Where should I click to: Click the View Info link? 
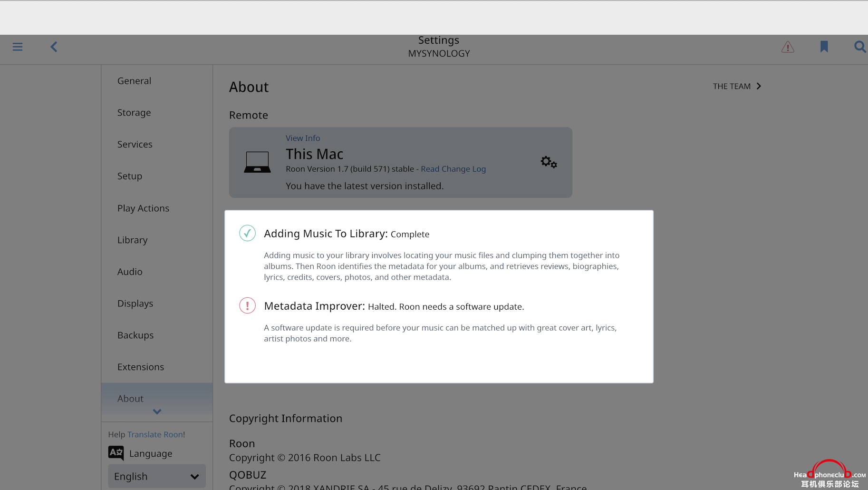tap(303, 138)
